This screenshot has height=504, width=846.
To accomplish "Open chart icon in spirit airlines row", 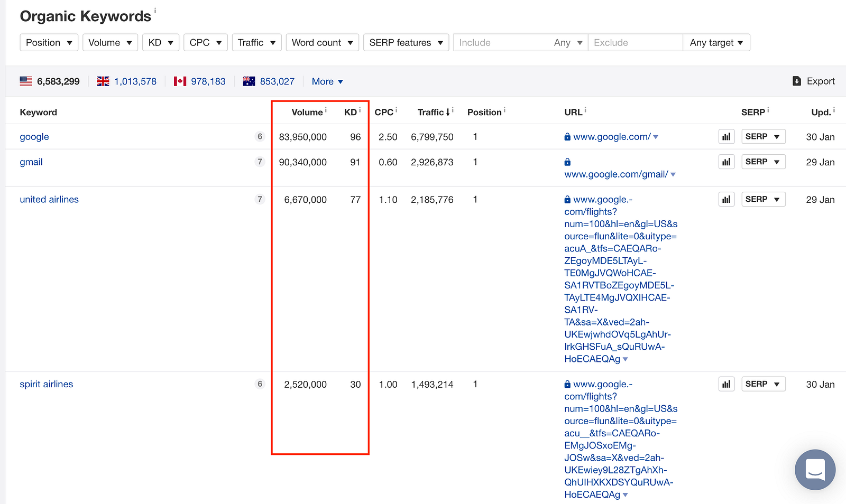I will pos(727,385).
